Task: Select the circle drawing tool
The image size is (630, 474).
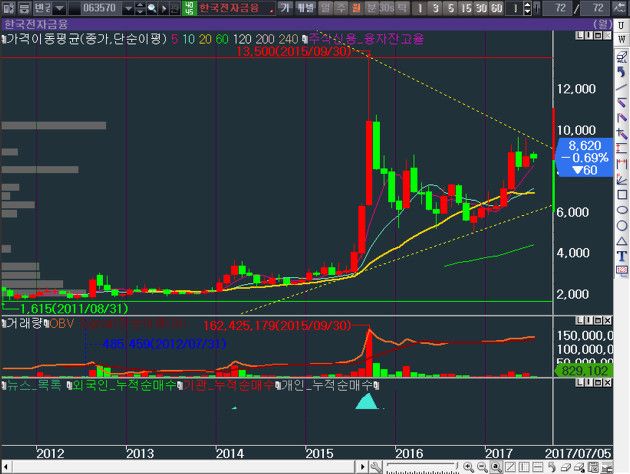Action: 622,225
